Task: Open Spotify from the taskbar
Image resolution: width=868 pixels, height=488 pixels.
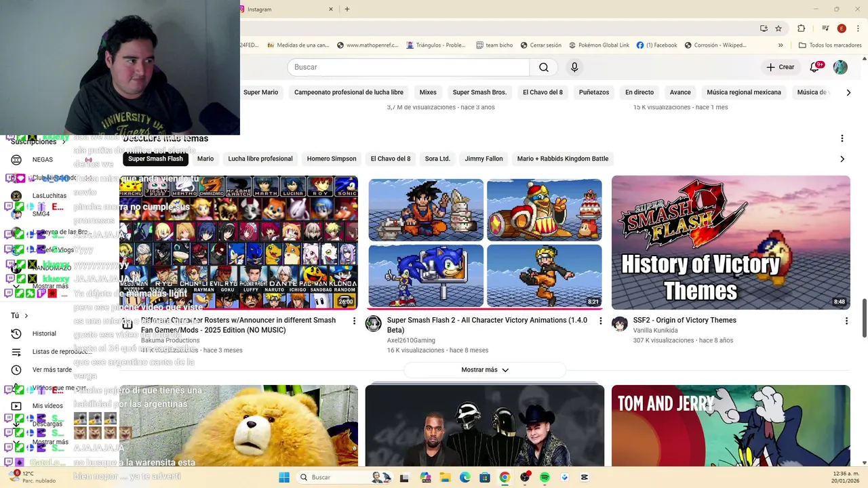Action: (545, 477)
